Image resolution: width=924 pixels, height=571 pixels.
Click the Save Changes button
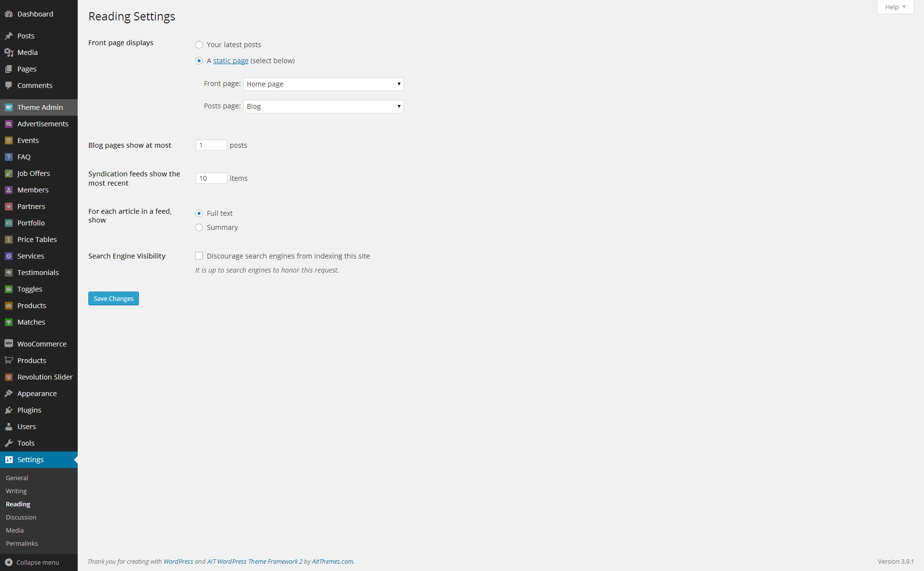coord(114,298)
